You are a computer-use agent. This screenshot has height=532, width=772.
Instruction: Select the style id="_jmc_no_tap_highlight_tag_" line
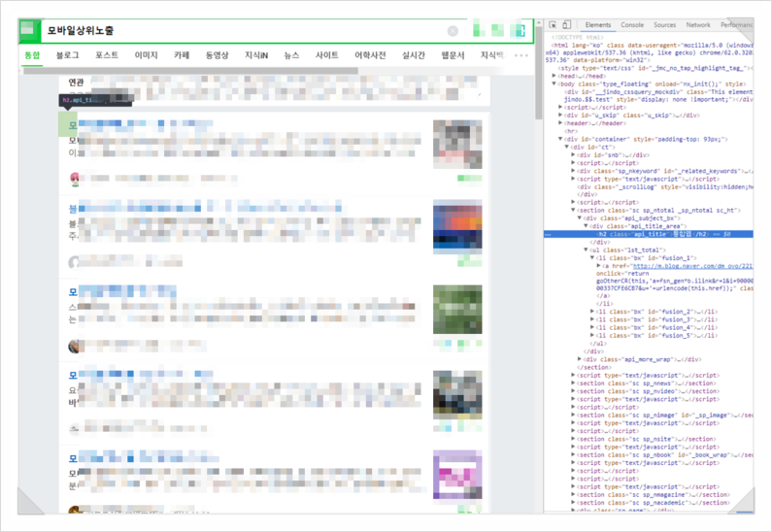(x=655, y=68)
